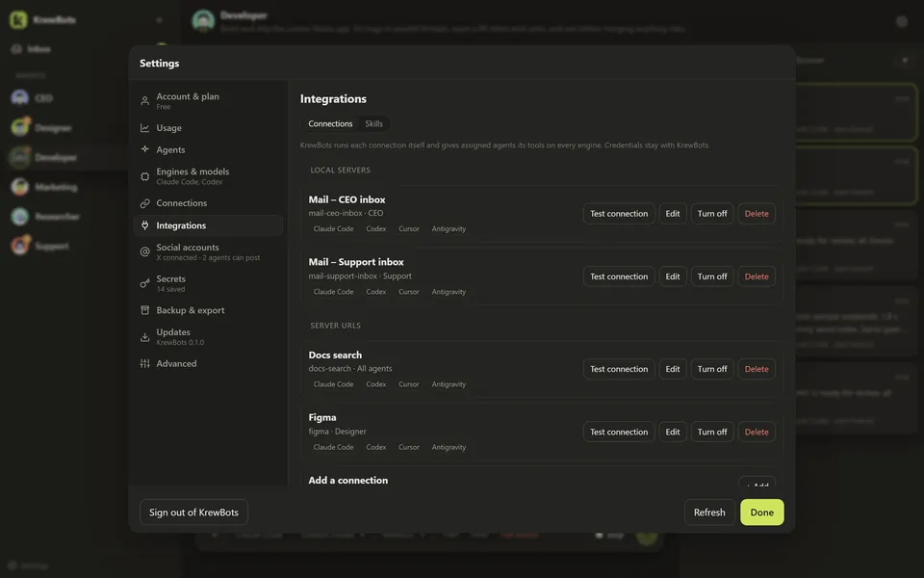The width and height of the screenshot is (924, 578).
Task: Click the Advanced sliders icon
Action: 145,364
